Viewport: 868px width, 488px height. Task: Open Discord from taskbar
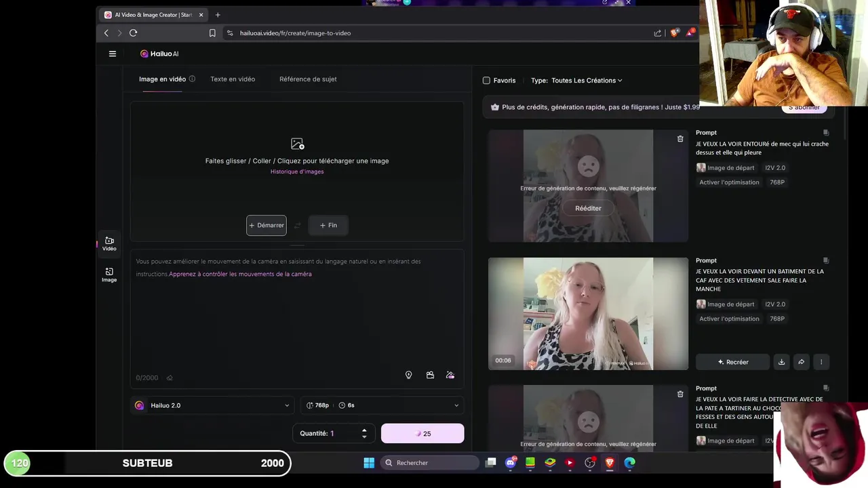511,463
